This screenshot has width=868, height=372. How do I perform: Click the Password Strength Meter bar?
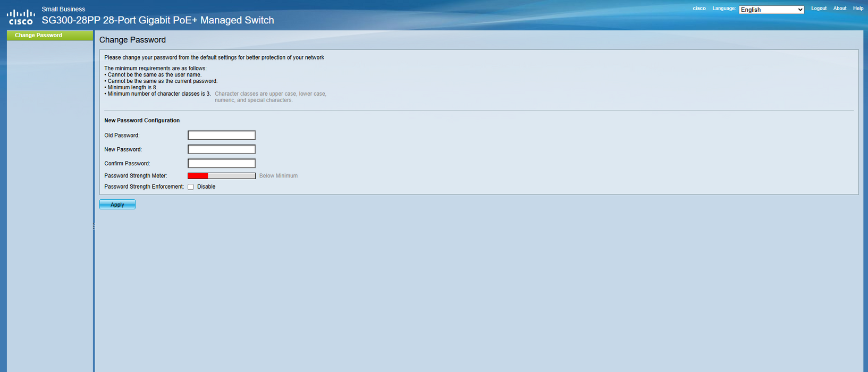pyautogui.click(x=222, y=176)
